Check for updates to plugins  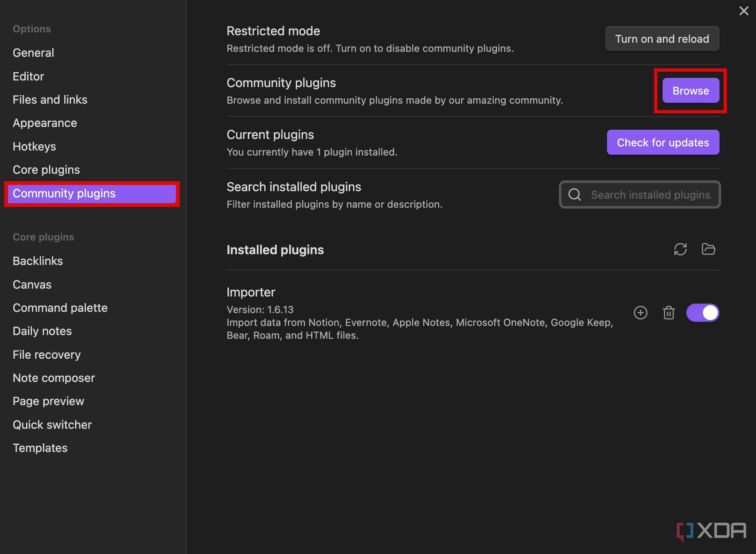click(663, 142)
